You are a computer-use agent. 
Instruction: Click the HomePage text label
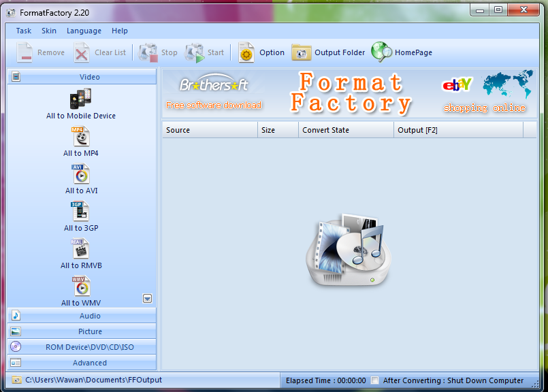(x=413, y=52)
